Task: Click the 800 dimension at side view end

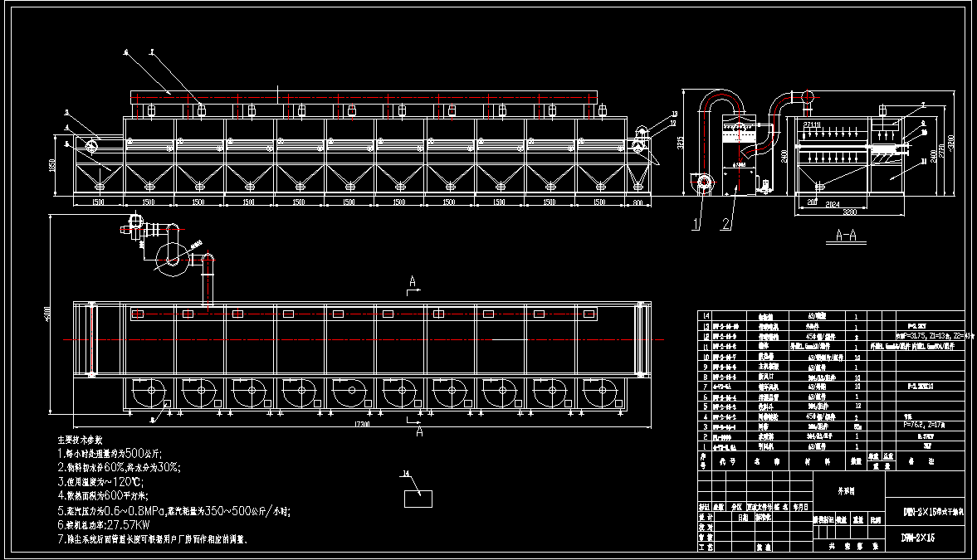Action: click(x=638, y=202)
